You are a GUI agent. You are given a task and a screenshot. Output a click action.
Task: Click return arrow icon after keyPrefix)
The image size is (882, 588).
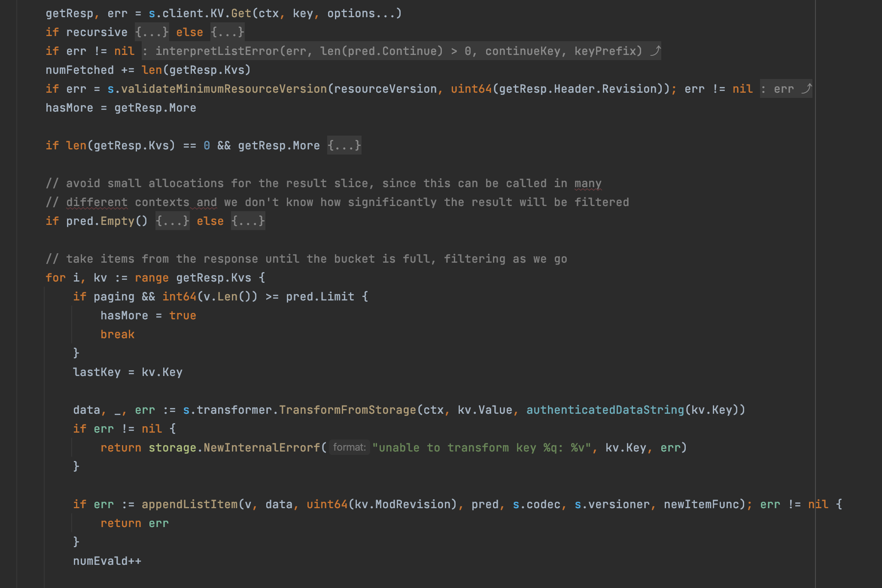[655, 51]
